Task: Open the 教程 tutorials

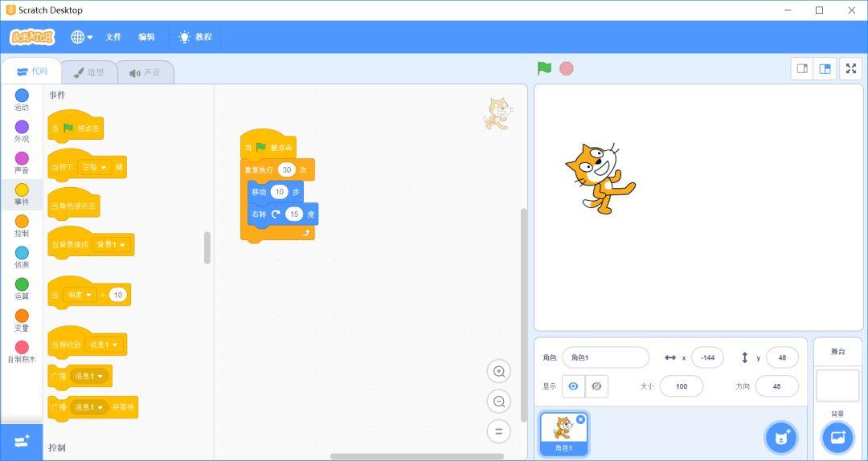Action: pos(195,37)
